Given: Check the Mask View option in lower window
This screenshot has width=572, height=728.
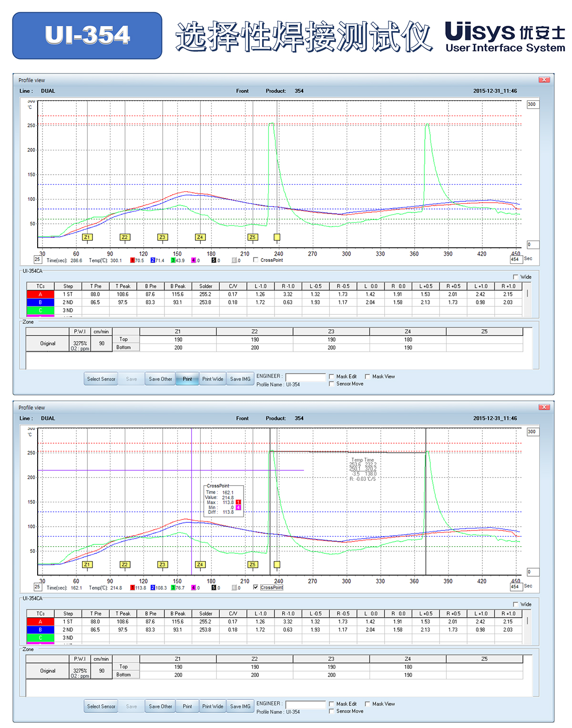Looking at the screenshot, I should pyautogui.click(x=368, y=704).
